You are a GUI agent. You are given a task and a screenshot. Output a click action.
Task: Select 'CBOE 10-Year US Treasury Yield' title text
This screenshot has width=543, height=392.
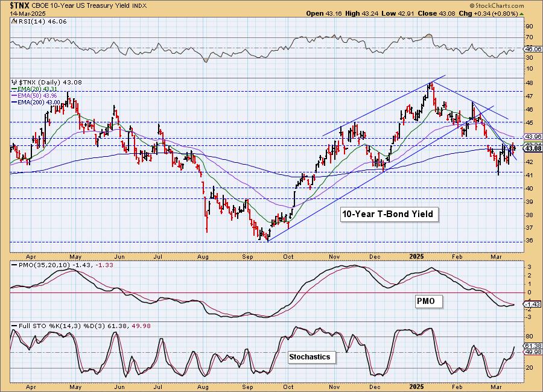click(80, 5)
